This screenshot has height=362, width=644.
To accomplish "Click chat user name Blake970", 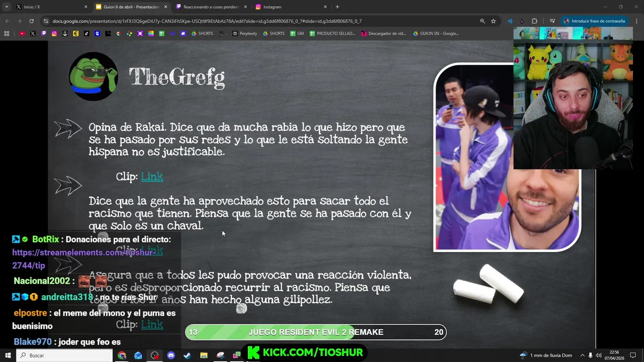I will (x=33, y=342).
